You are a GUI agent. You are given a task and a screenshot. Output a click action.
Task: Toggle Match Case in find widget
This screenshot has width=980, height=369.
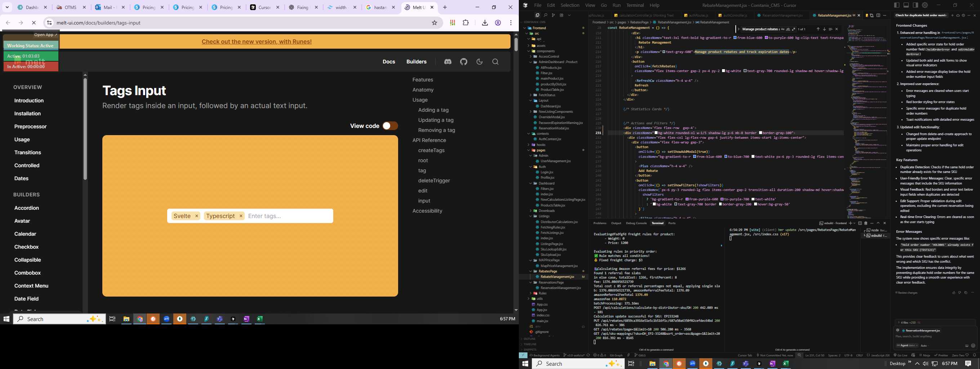(x=783, y=29)
